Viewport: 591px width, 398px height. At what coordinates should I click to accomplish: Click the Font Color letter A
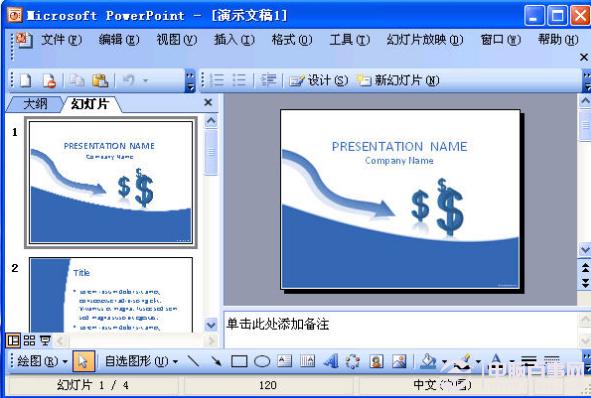496,361
